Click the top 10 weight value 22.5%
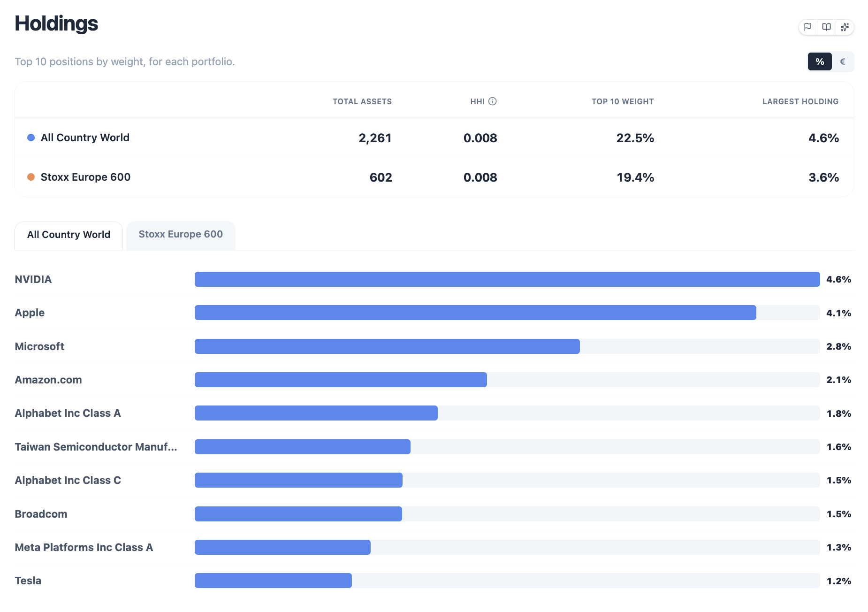The image size is (868, 612). coord(635,138)
